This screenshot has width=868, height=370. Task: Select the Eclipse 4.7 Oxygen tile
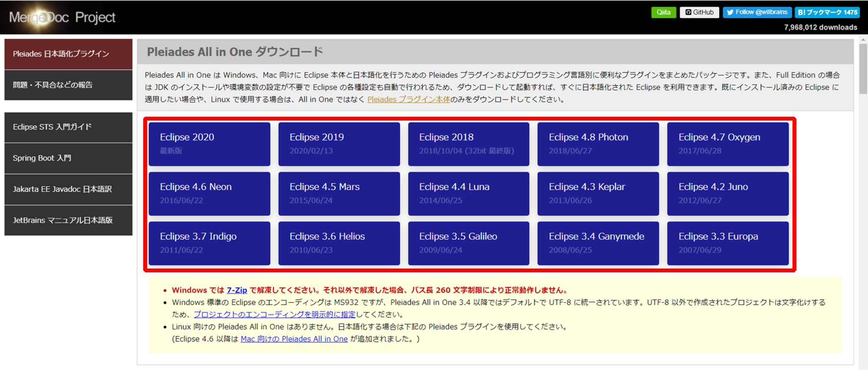(728, 144)
